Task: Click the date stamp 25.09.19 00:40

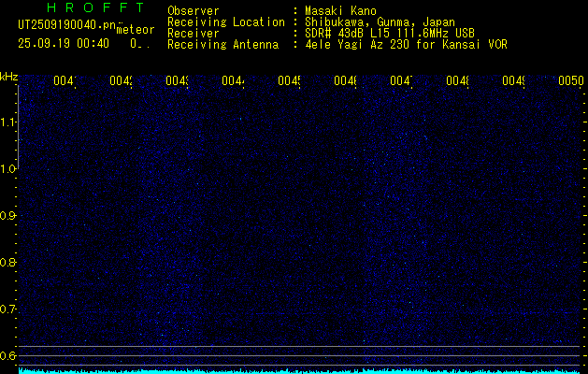Action: (x=64, y=44)
